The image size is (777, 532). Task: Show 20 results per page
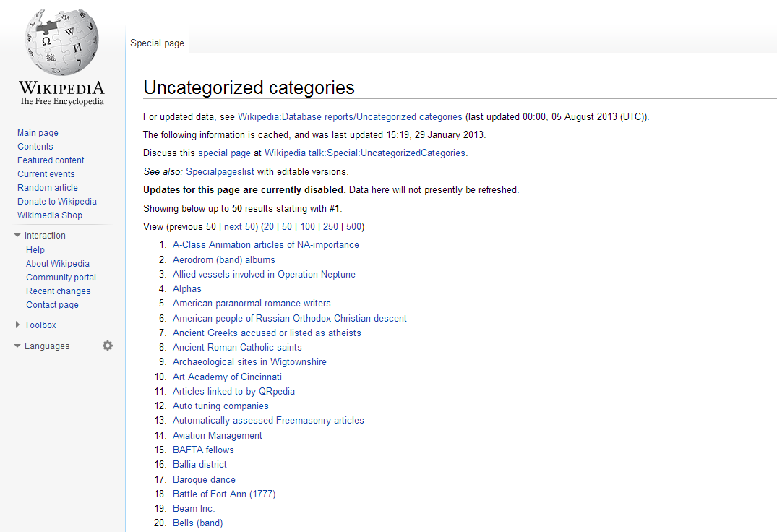269,227
